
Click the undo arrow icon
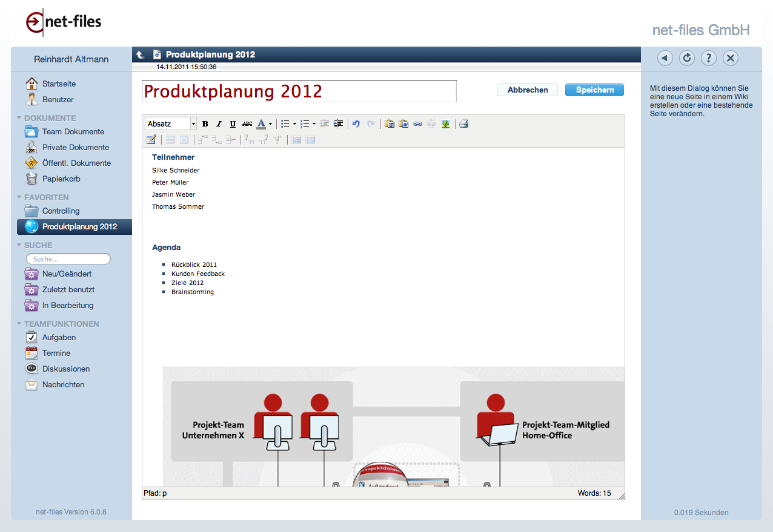pyautogui.click(x=356, y=124)
